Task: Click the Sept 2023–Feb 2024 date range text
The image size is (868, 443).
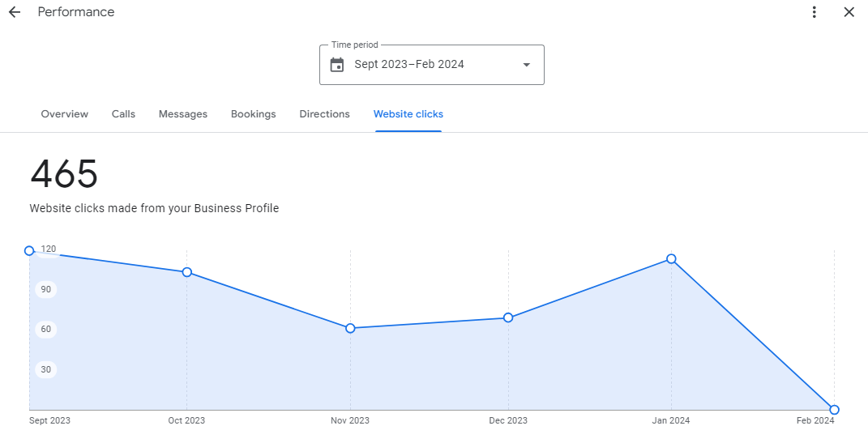Action: click(x=409, y=64)
